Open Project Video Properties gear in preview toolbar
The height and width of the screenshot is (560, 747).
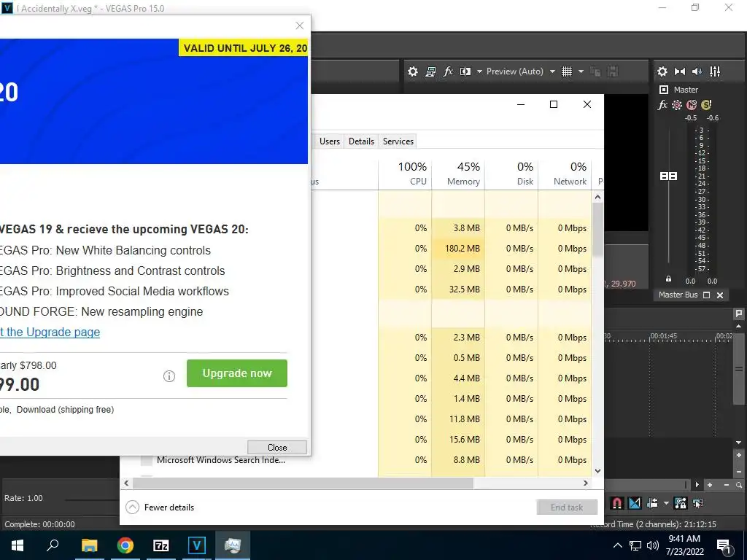point(413,71)
